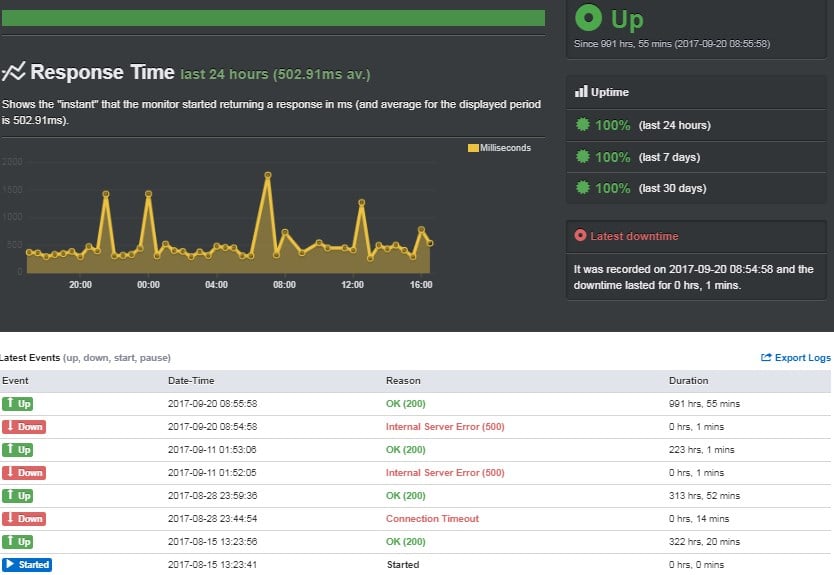Click the Reason column header
834x575 pixels.
pos(403,380)
